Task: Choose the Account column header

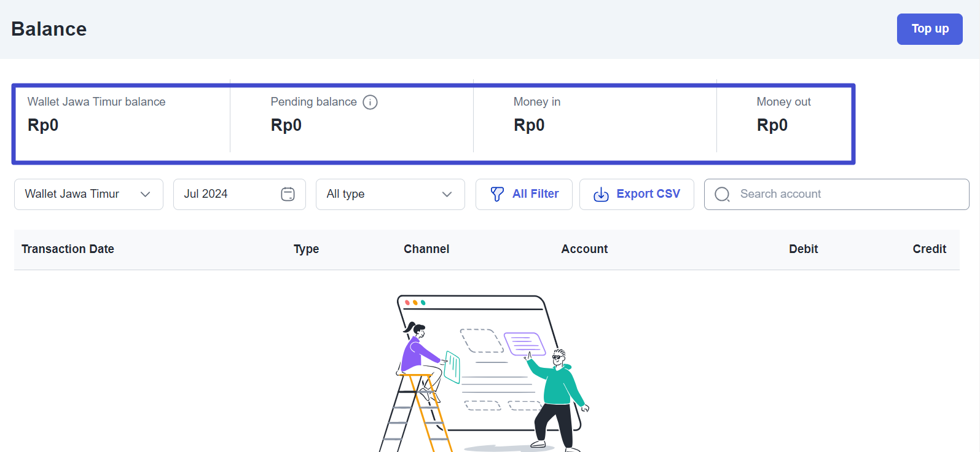Action: 584,249
